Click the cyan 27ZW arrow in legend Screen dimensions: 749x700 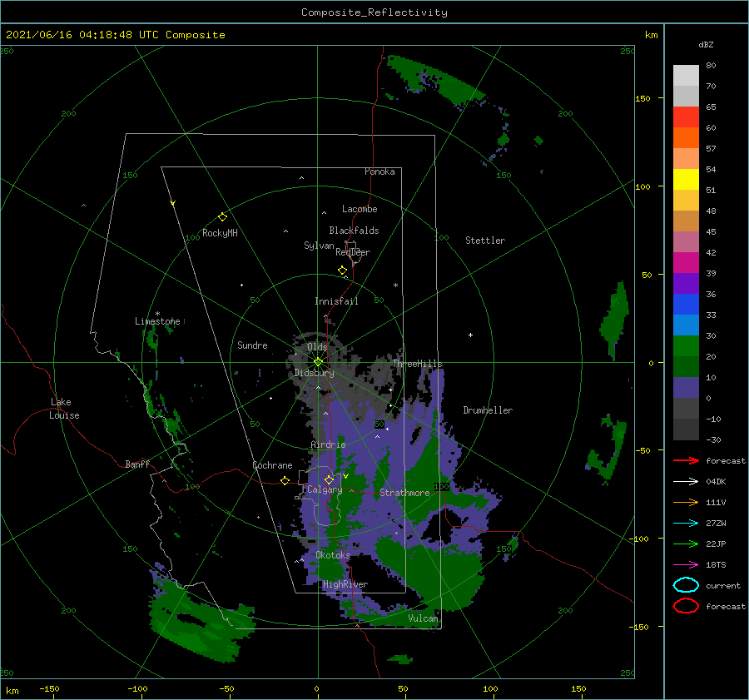tap(686, 524)
